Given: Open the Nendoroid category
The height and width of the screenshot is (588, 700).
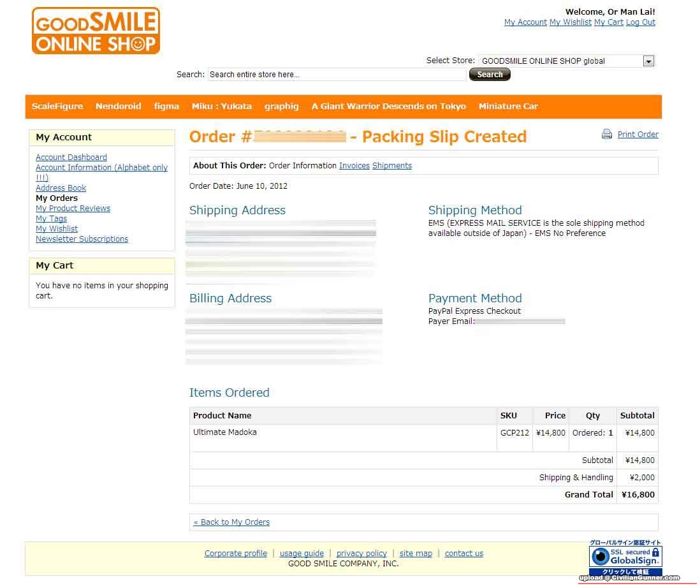Looking at the screenshot, I should (x=118, y=107).
